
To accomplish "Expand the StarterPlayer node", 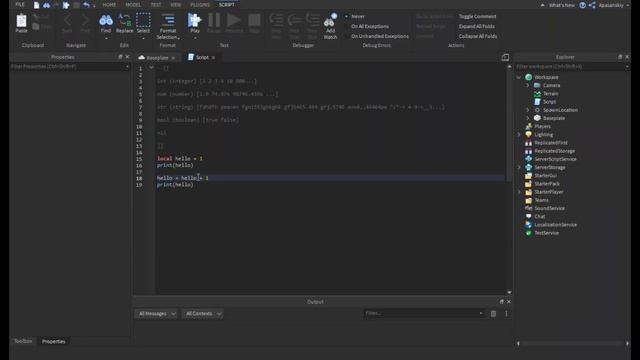I will pyautogui.click(x=519, y=192).
